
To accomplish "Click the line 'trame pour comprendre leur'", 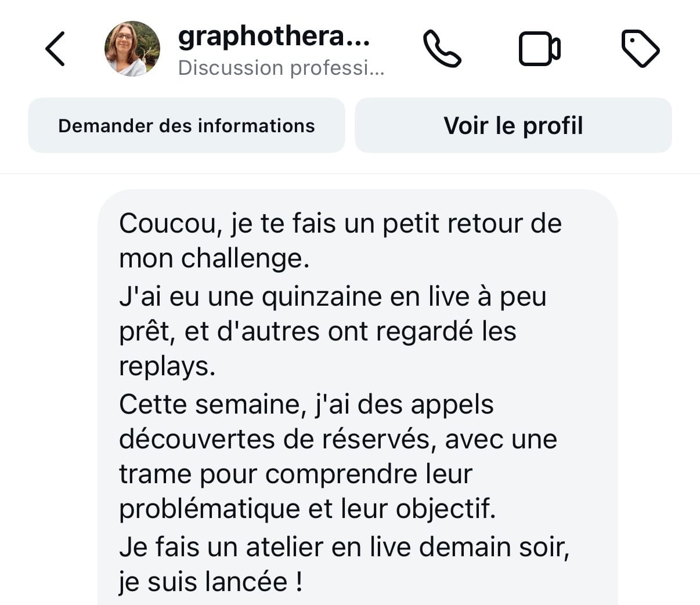I will 295,474.
